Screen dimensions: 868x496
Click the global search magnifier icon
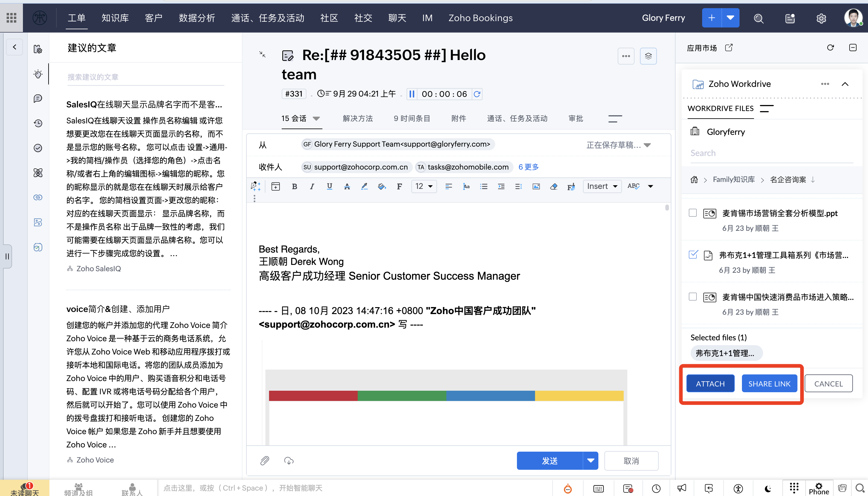(x=758, y=18)
